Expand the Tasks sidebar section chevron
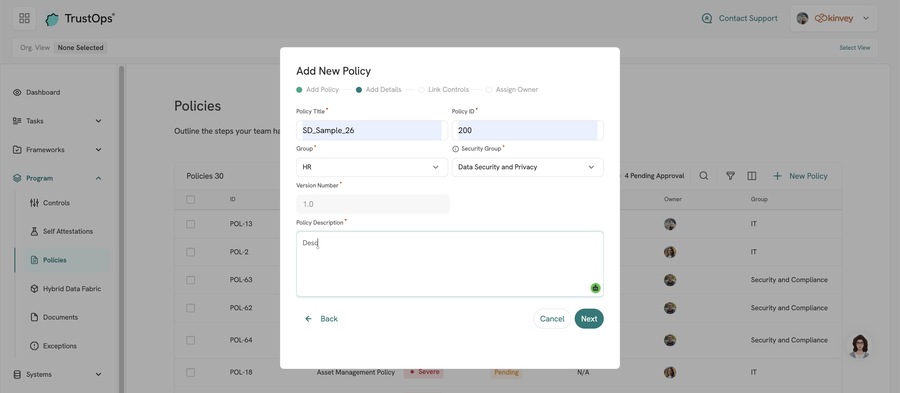This screenshot has width=900, height=393. point(98,121)
